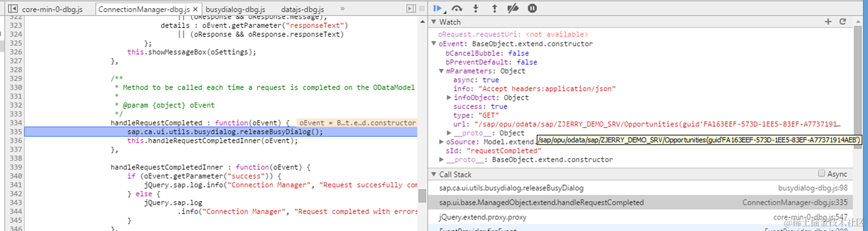The image size is (868, 231).
Task: Enable the Async call stack checkbox
Action: click(821, 174)
